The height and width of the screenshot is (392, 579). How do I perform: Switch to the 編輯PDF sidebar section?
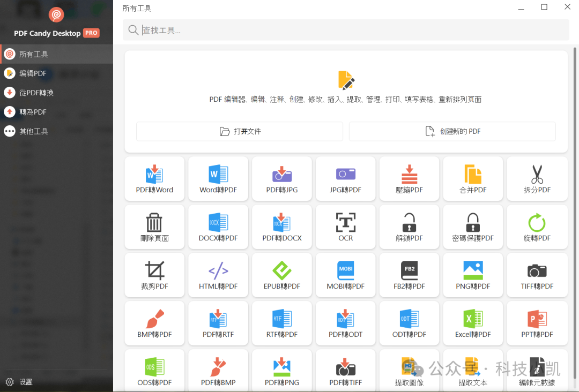pyautogui.click(x=33, y=73)
